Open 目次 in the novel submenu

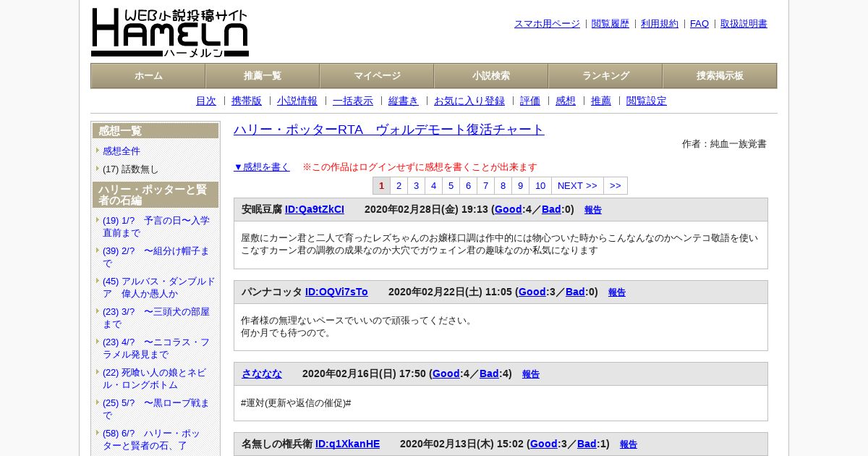coord(206,101)
